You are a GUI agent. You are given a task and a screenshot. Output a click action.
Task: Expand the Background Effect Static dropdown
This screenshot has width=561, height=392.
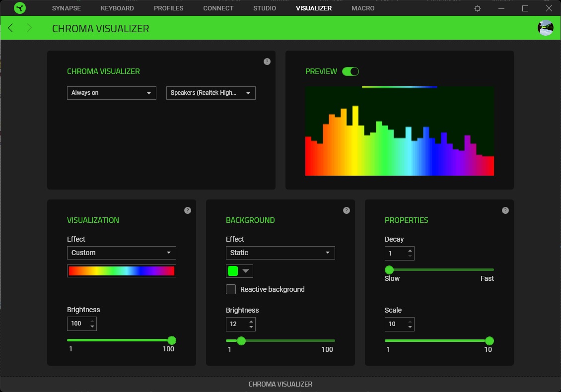280,253
